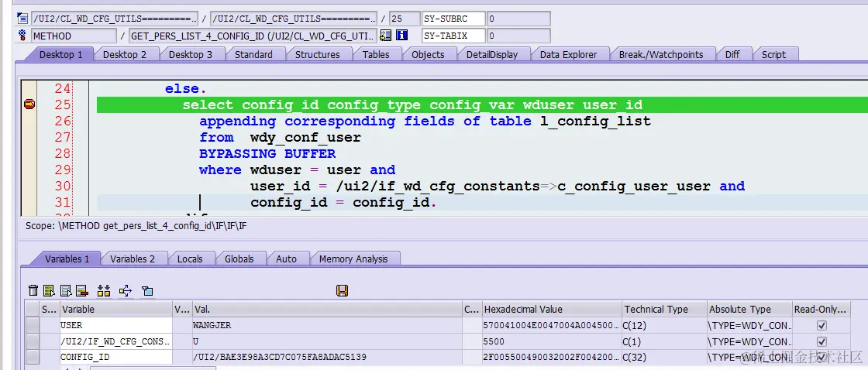Click the program source icon at header start

22,19
